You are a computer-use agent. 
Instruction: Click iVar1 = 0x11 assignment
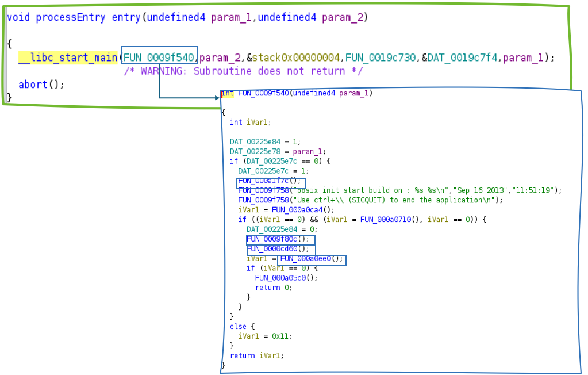pyautogui.click(x=265, y=336)
